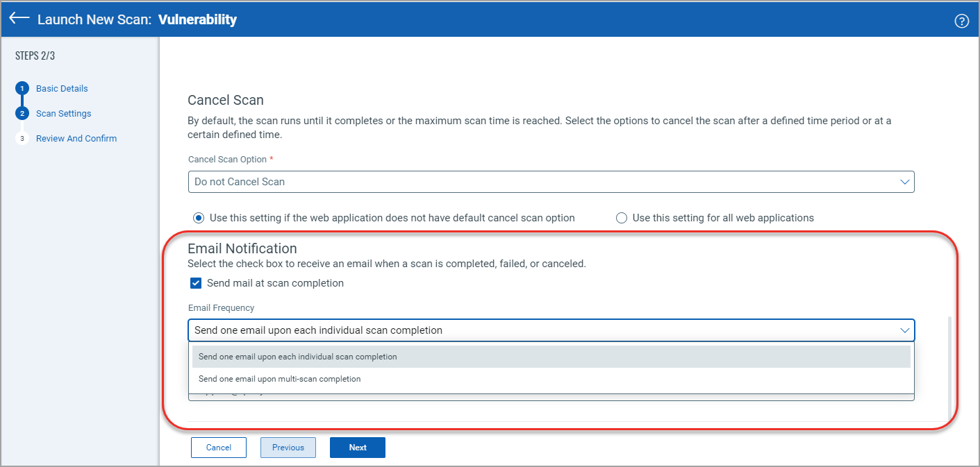The height and width of the screenshot is (467, 980).
Task: Choose Send one email upon multi-scan completion
Action: tap(279, 379)
